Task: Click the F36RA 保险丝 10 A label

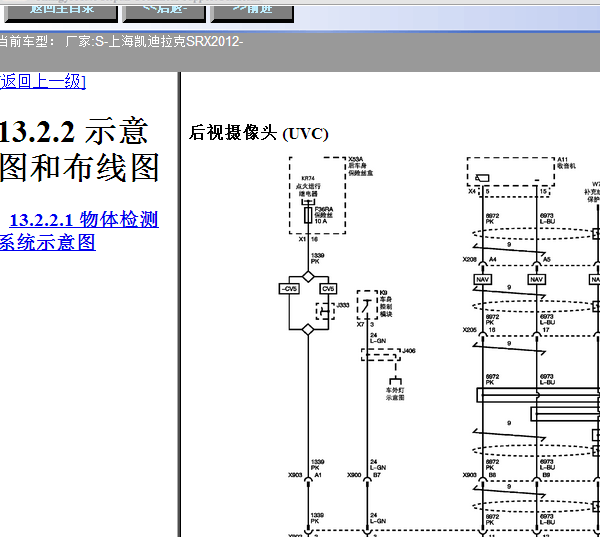Action: coord(324,215)
